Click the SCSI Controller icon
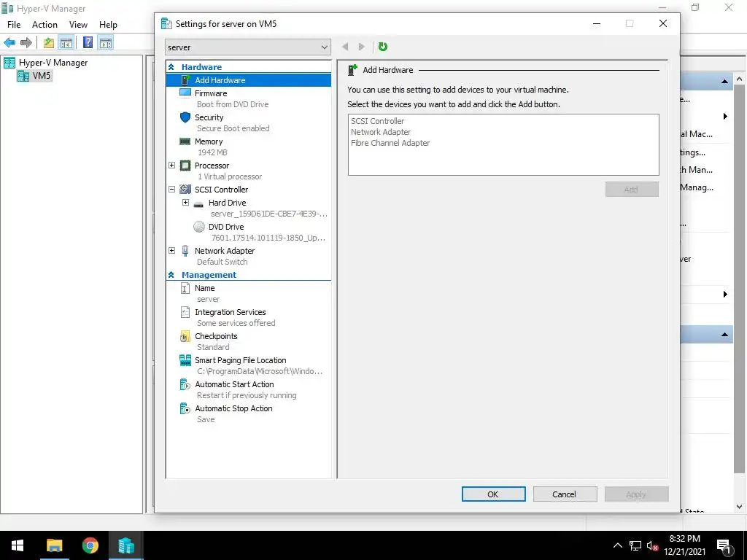Screen dimensions: 747x560 pos(185,190)
